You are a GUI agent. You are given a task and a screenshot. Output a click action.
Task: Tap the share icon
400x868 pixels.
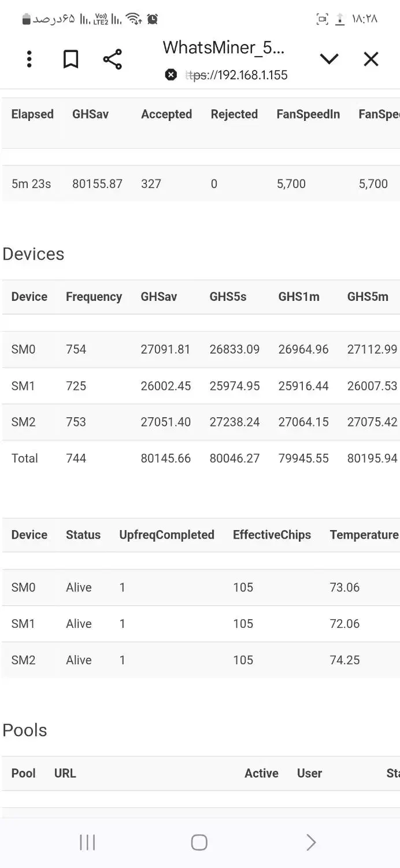click(x=112, y=59)
